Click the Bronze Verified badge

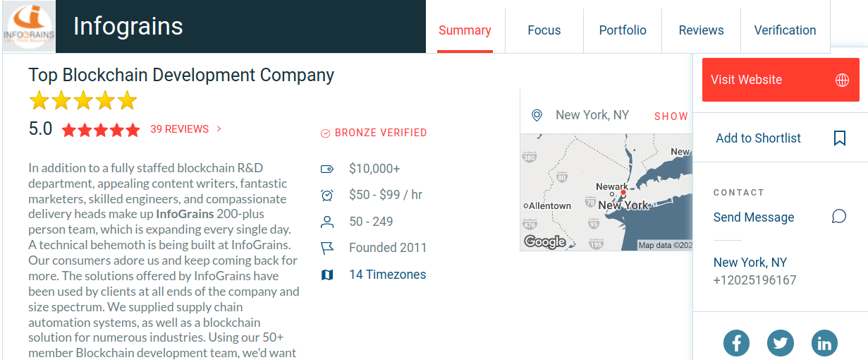tap(374, 133)
